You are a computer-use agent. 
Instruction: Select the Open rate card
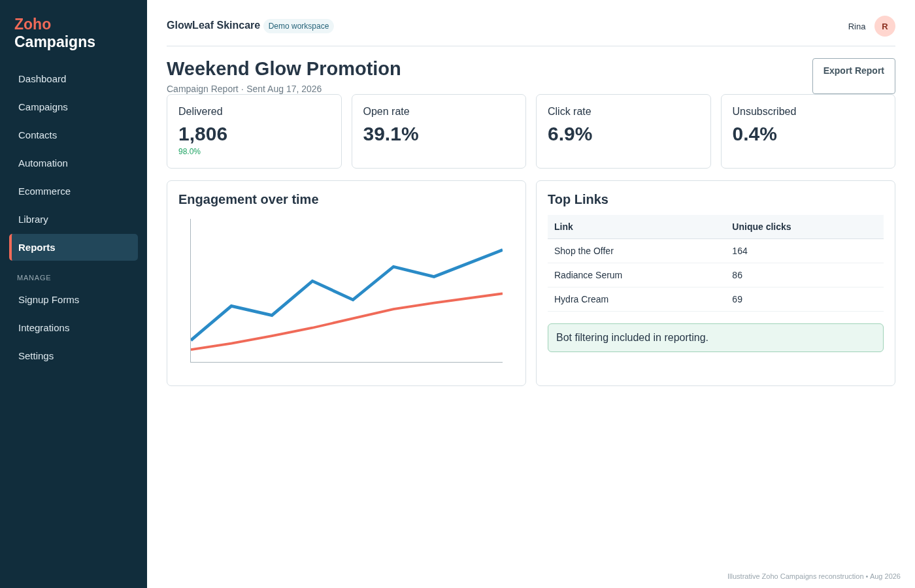click(x=439, y=131)
